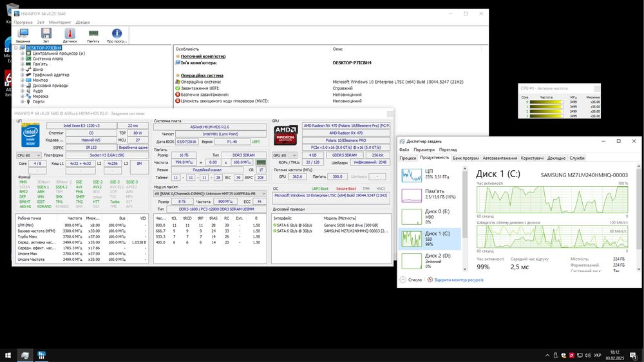Expand the Графічний адаптер tree node

click(22, 75)
